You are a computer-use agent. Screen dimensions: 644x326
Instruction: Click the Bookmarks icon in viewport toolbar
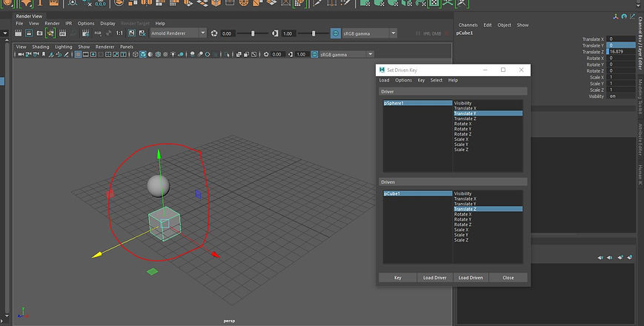(44, 54)
